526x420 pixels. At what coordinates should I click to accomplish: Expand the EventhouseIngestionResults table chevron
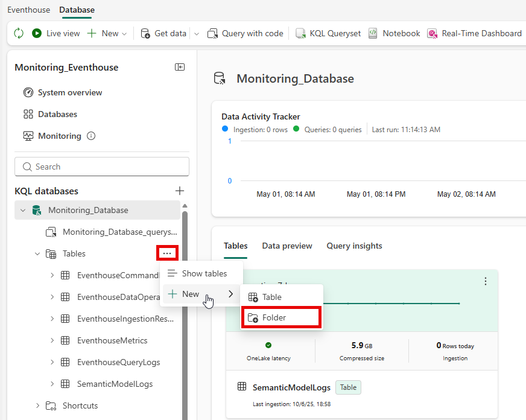click(52, 319)
